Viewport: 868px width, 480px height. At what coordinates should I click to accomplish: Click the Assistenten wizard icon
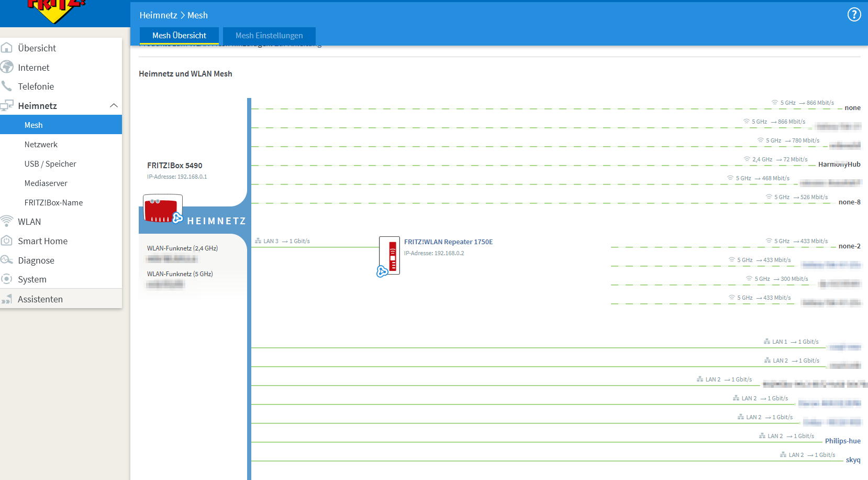(7, 299)
